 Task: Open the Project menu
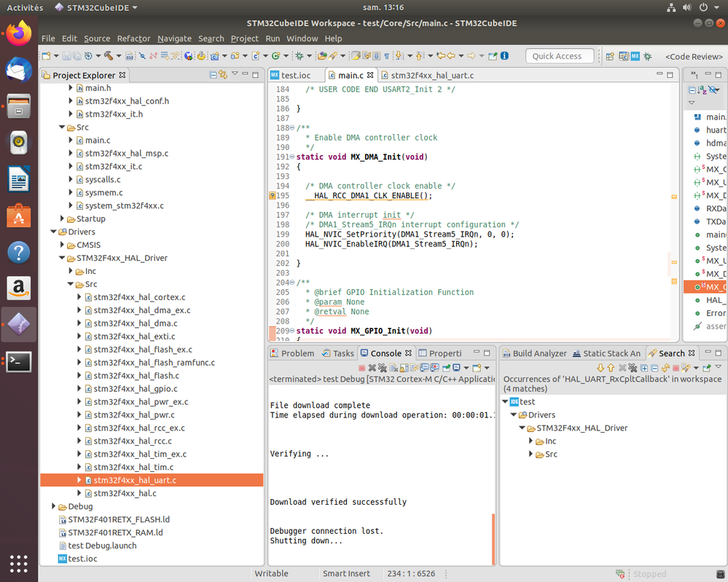tap(244, 39)
